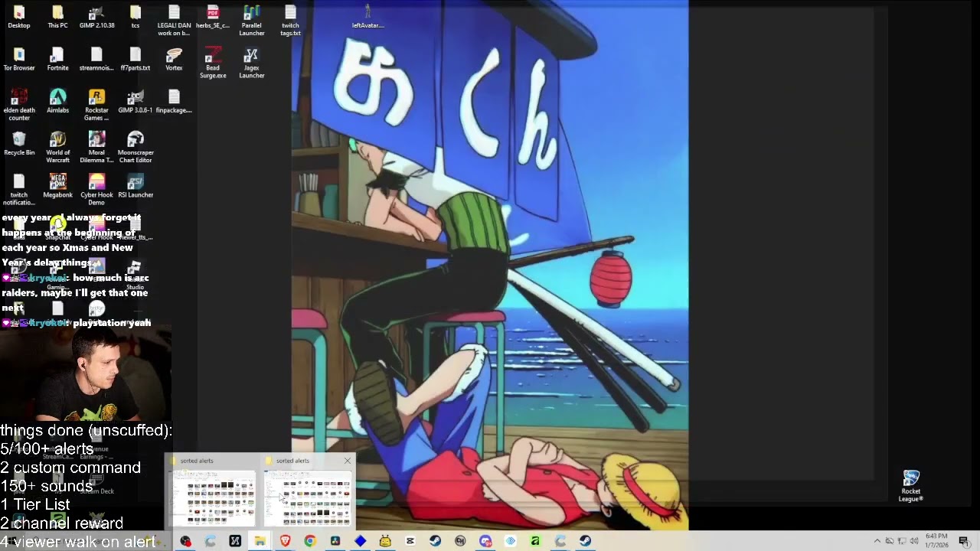Launch GIMP 2.10.38 from the desktop

[96, 17]
